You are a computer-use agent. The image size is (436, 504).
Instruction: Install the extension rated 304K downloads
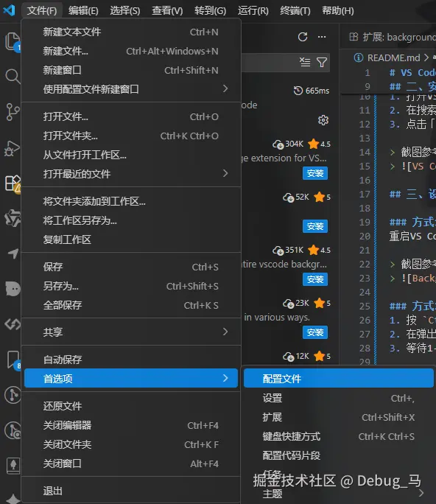(x=315, y=173)
